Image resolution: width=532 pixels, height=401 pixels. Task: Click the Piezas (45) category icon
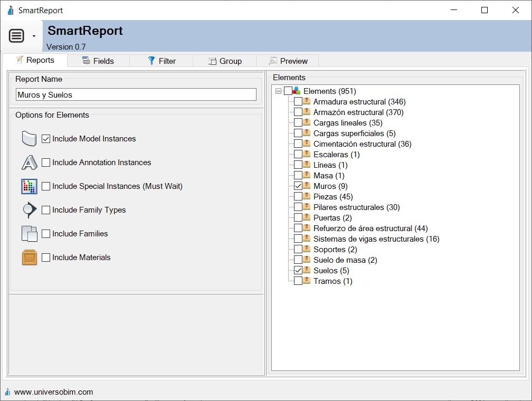[x=307, y=196]
